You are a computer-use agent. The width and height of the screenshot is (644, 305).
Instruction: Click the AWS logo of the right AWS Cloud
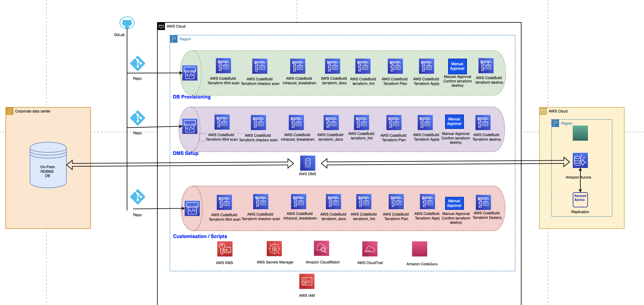pos(543,111)
